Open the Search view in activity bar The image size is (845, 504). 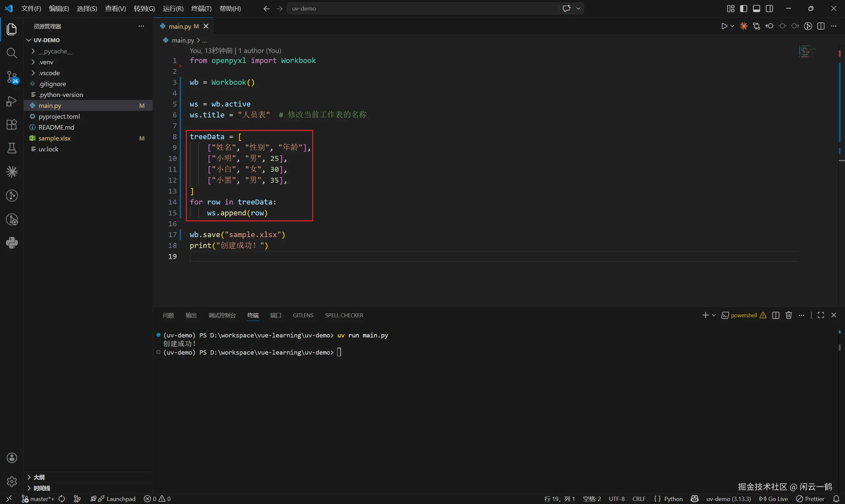coord(12,53)
